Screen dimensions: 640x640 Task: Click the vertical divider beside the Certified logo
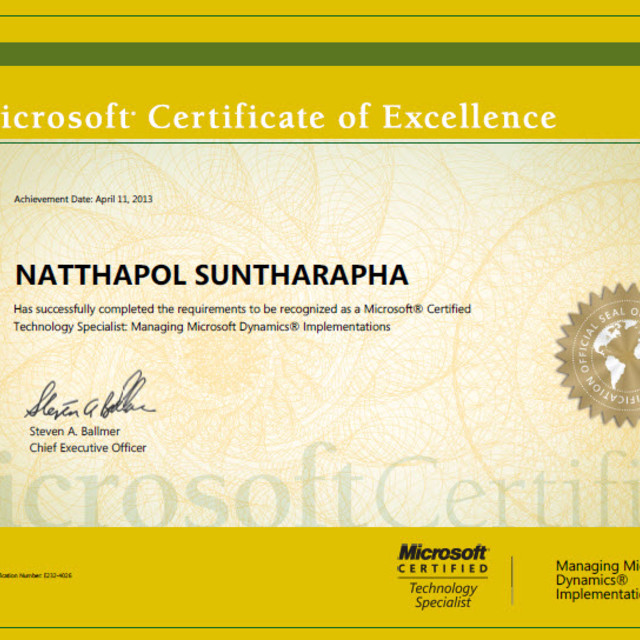tap(512, 580)
